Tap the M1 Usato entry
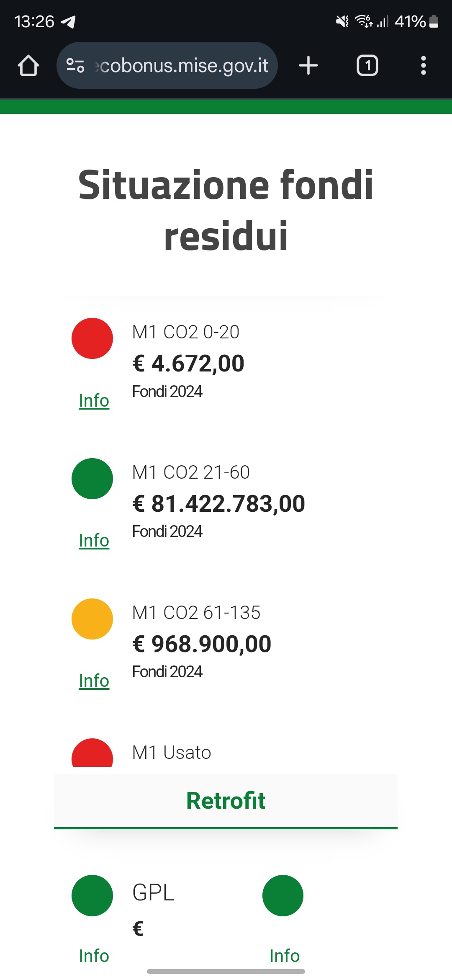 (x=172, y=753)
